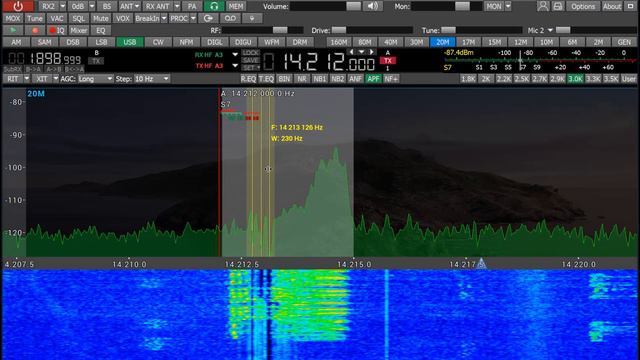Toggle the VAC button
The height and width of the screenshot is (360, 640).
[57, 18]
